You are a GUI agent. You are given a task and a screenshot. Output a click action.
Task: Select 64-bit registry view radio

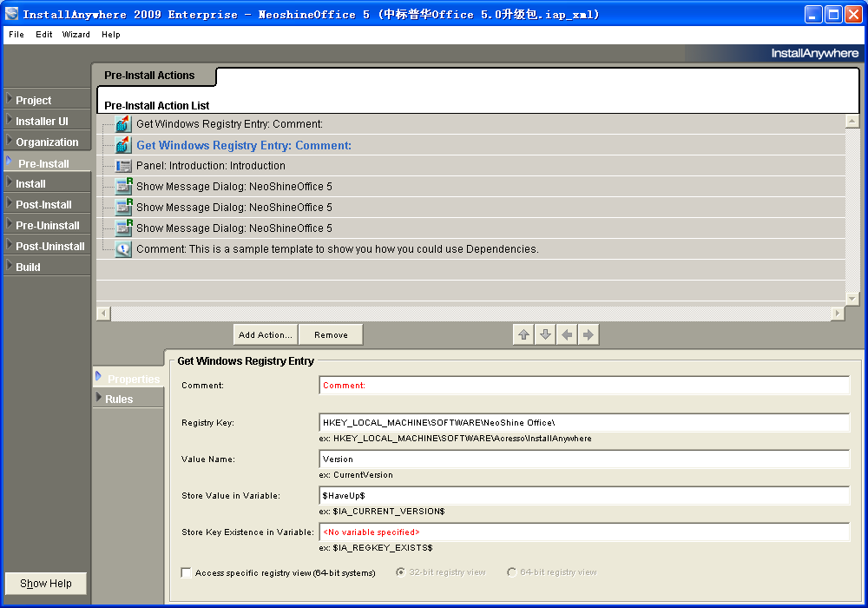(x=511, y=572)
